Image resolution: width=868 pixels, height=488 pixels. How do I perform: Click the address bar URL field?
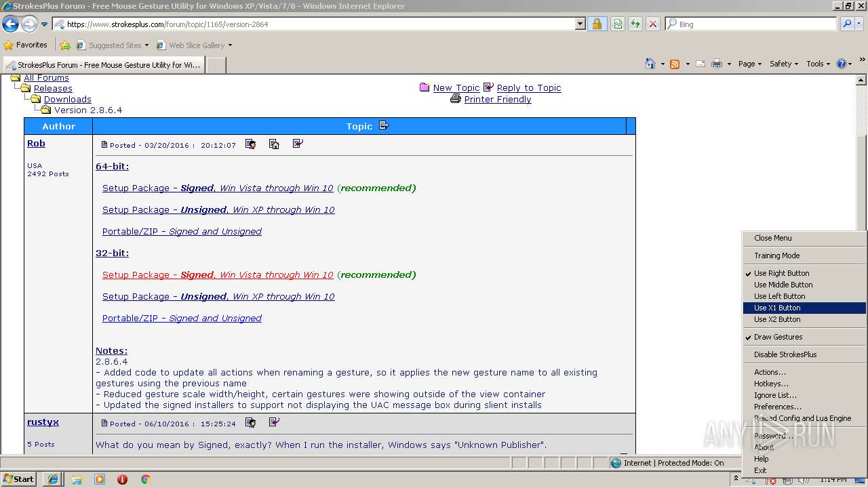313,24
